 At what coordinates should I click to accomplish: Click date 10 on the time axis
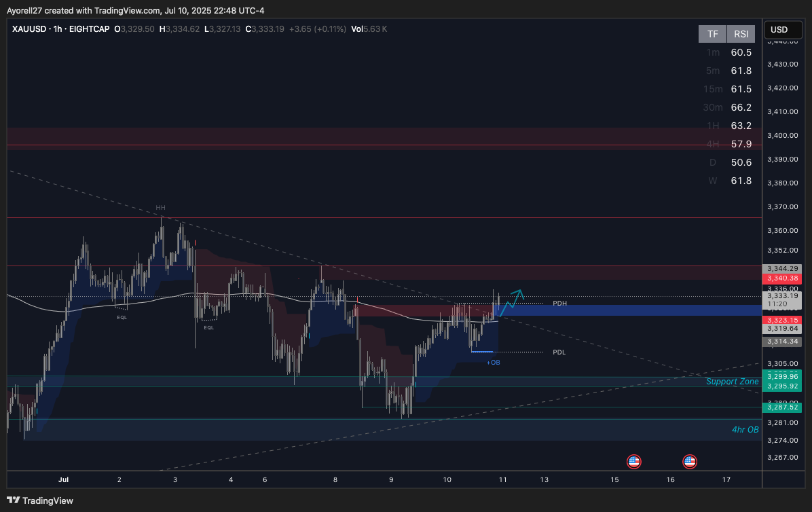coord(447,480)
